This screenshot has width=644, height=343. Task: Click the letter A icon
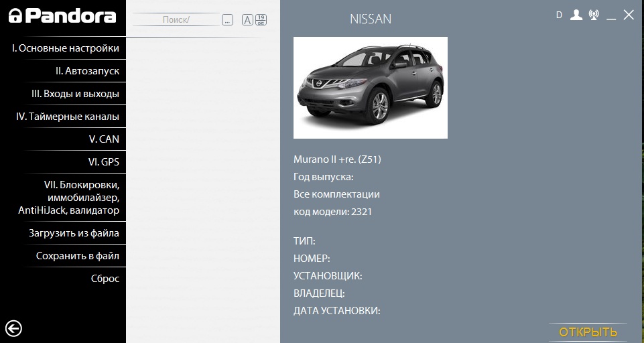[247, 20]
